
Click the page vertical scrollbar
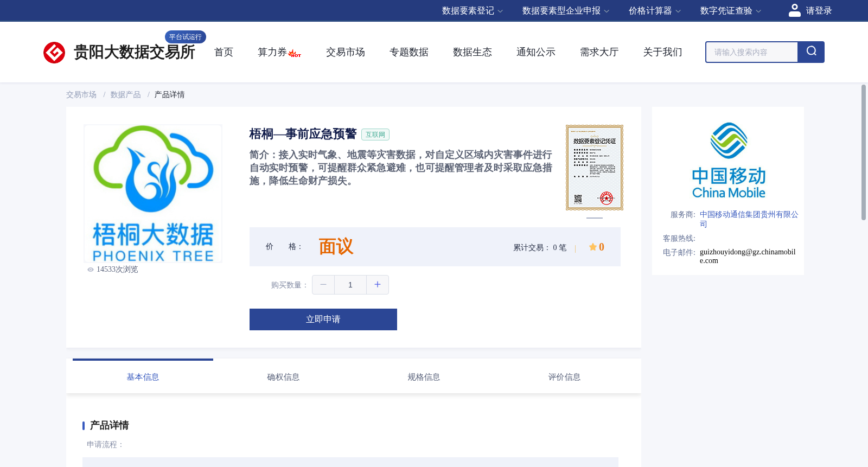[864, 152]
